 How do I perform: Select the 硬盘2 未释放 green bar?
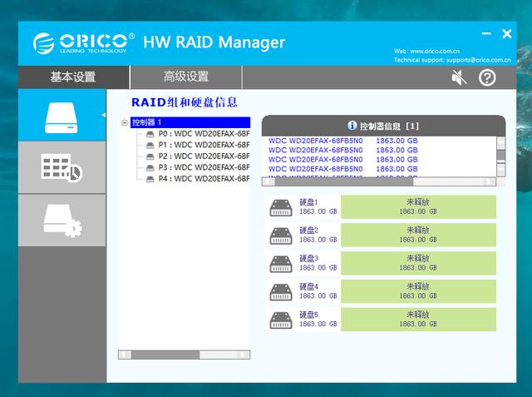pos(418,235)
